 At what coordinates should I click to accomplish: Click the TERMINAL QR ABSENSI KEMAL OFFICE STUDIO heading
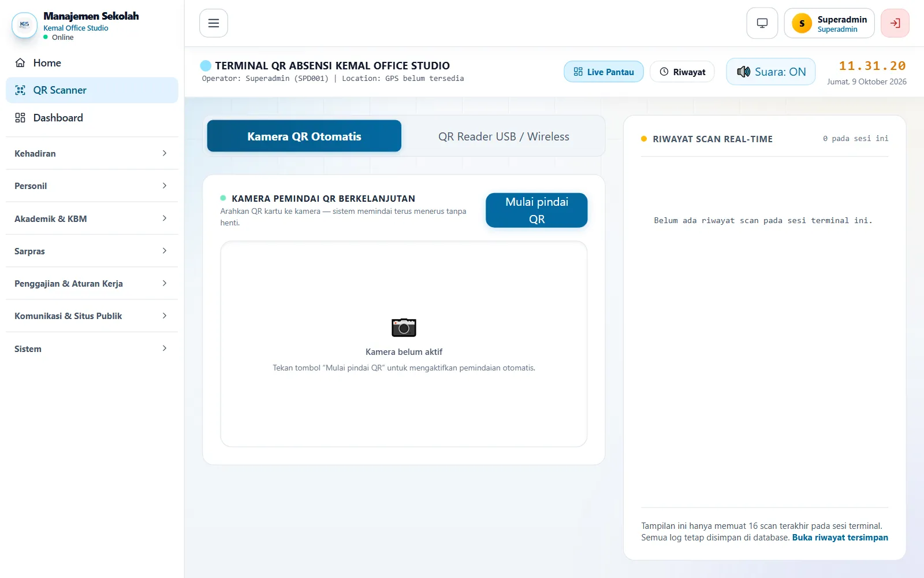point(332,66)
